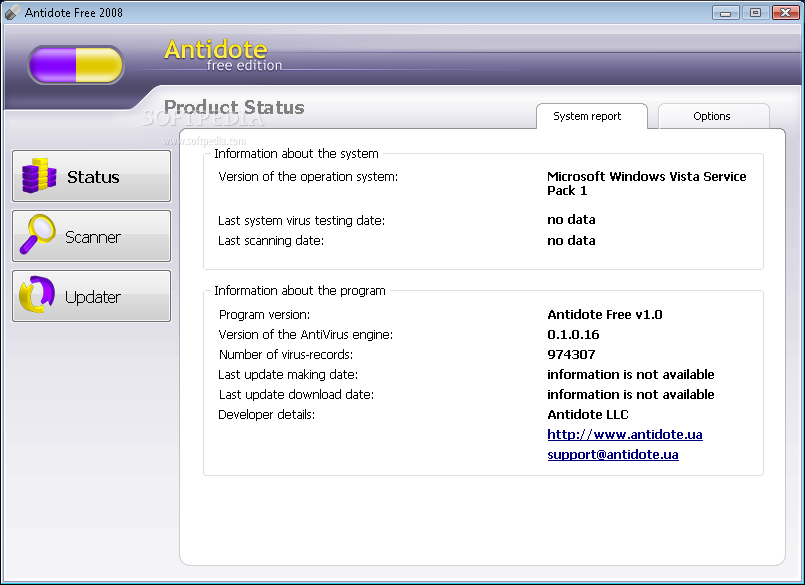Click 'Version of the AntiVirus engine:' label
This screenshot has width=805, height=585.
(x=305, y=335)
